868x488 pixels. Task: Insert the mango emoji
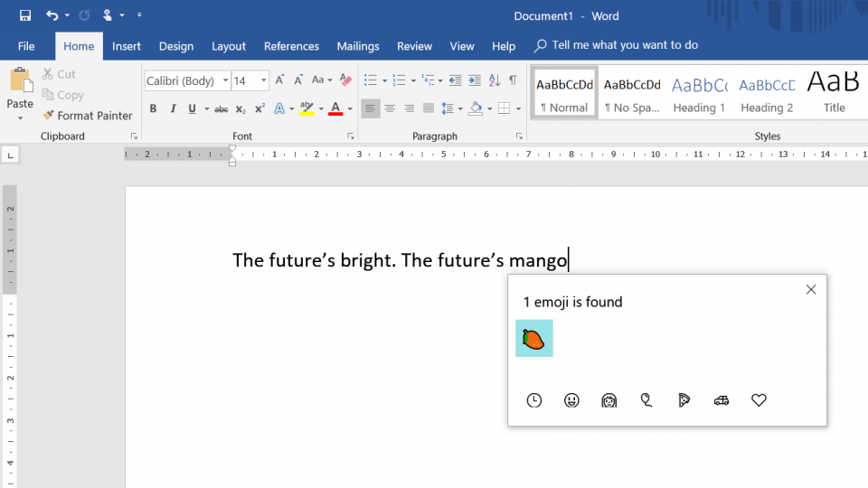pos(534,338)
